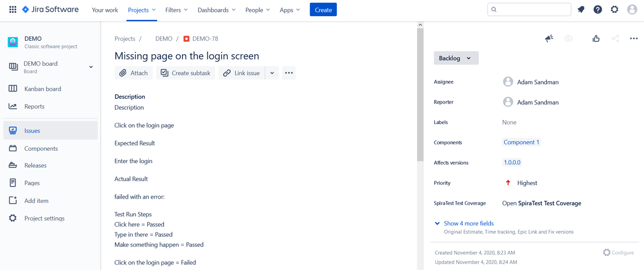Expand Show 4 more fields
This screenshot has height=270, width=644.
(468, 223)
